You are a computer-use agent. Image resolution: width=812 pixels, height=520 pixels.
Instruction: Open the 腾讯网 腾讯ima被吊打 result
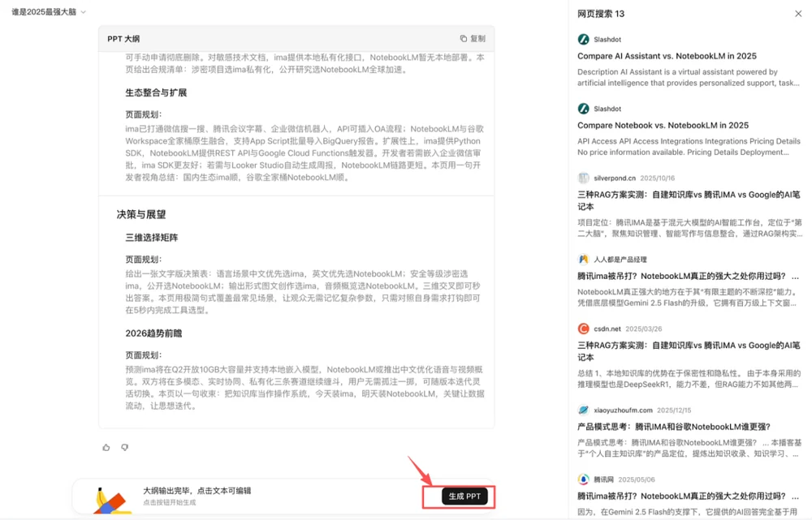(689, 496)
